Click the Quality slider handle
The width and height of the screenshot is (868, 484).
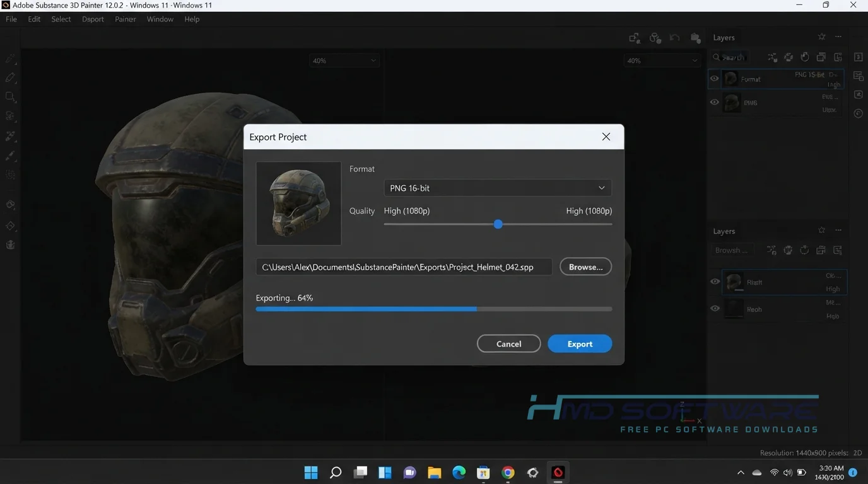tap(498, 224)
